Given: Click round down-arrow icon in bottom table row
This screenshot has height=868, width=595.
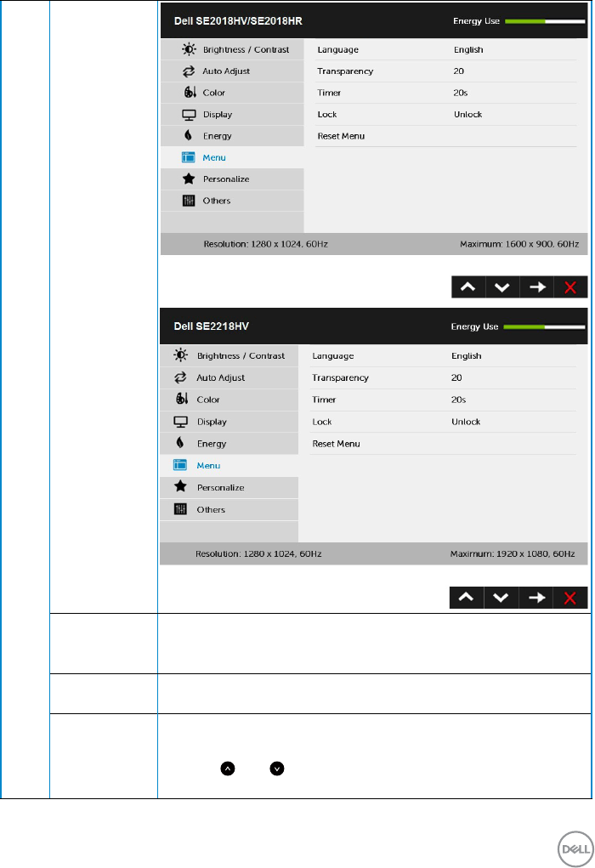Looking at the screenshot, I should click(x=277, y=769).
